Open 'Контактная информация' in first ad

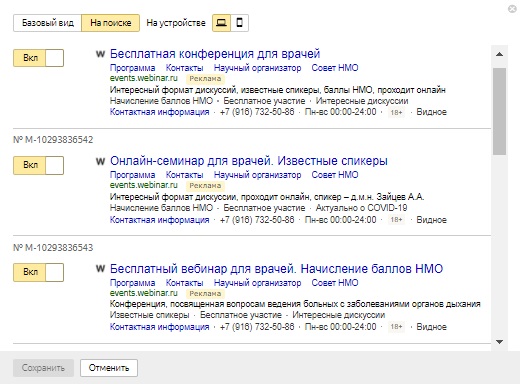[x=160, y=112]
